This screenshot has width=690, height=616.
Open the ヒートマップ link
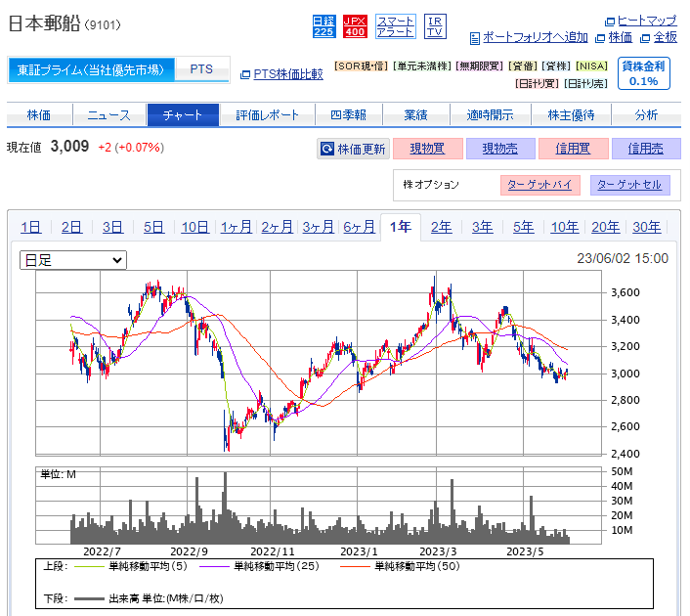[646, 21]
